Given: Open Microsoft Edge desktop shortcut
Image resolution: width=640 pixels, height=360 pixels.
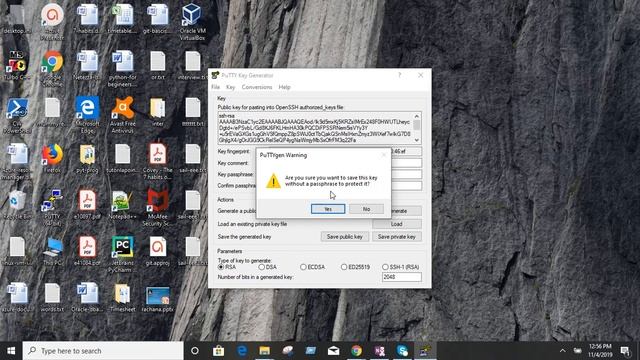Looking at the screenshot, I should click(x=87, y=115).
